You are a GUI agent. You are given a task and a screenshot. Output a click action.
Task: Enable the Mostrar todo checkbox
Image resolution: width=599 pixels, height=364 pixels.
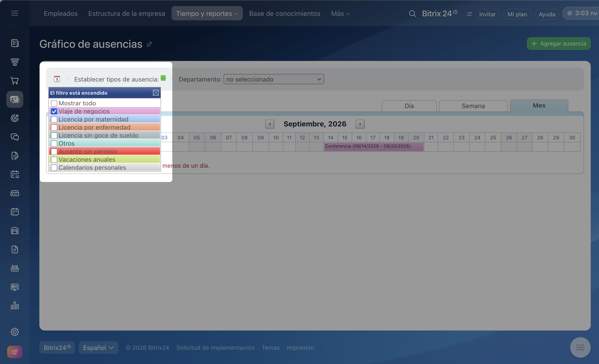point(54,103)
